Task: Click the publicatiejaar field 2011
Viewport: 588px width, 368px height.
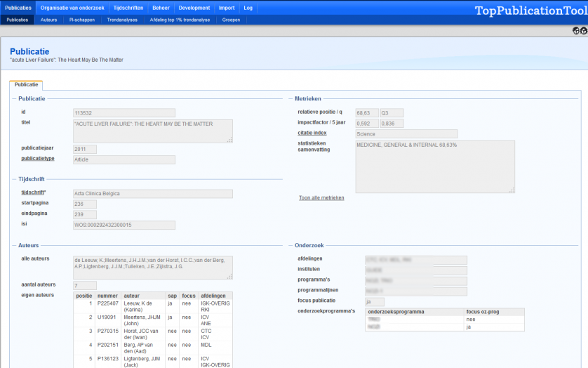Action: tap(85, 149)
